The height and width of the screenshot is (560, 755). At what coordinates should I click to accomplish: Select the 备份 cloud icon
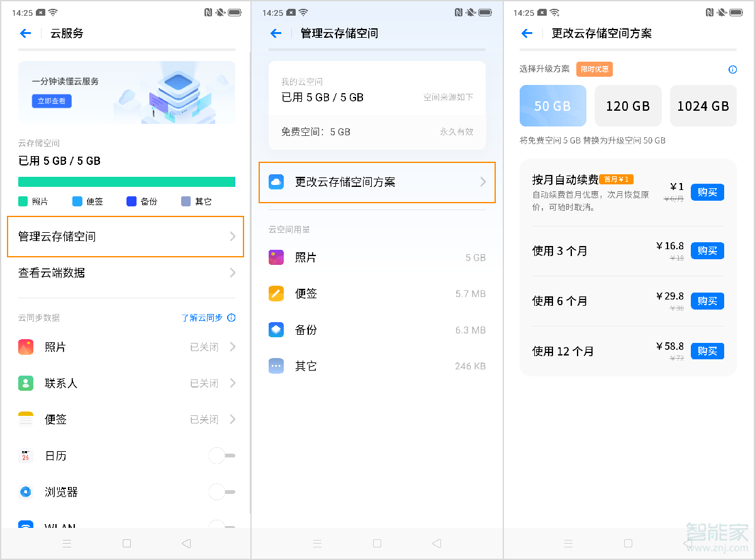(276, 330)
